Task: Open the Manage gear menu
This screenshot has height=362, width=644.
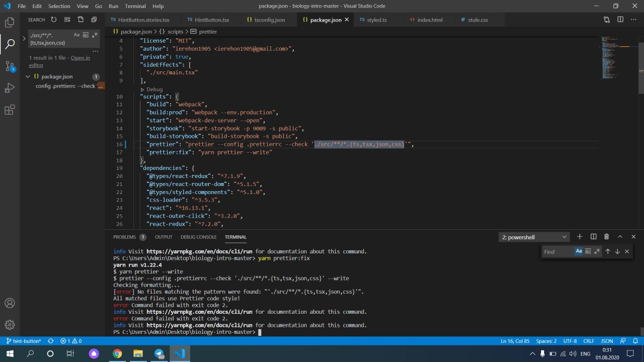Action: tap(10, 325)
